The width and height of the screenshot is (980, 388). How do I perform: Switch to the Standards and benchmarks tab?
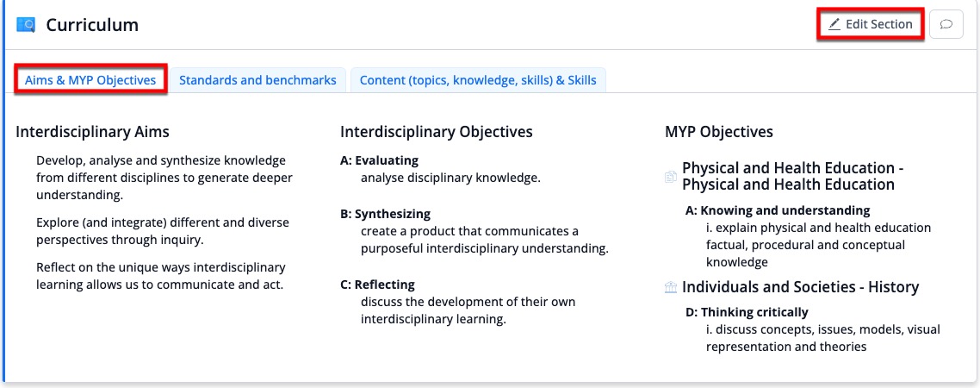point(257,80)
